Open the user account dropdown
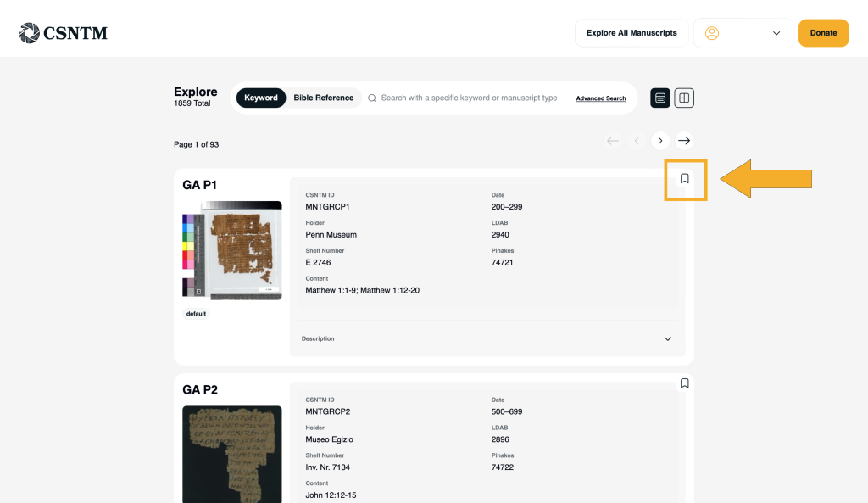The width and height of the screenshot is (868, 503). tap(743, 33)
